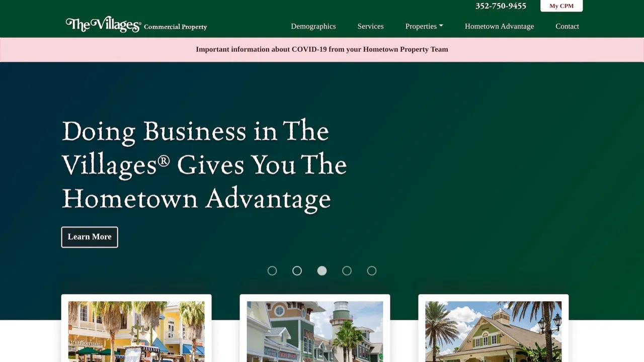Select second carousel slide indicator

pyautogui.click(x=297, y=271)
